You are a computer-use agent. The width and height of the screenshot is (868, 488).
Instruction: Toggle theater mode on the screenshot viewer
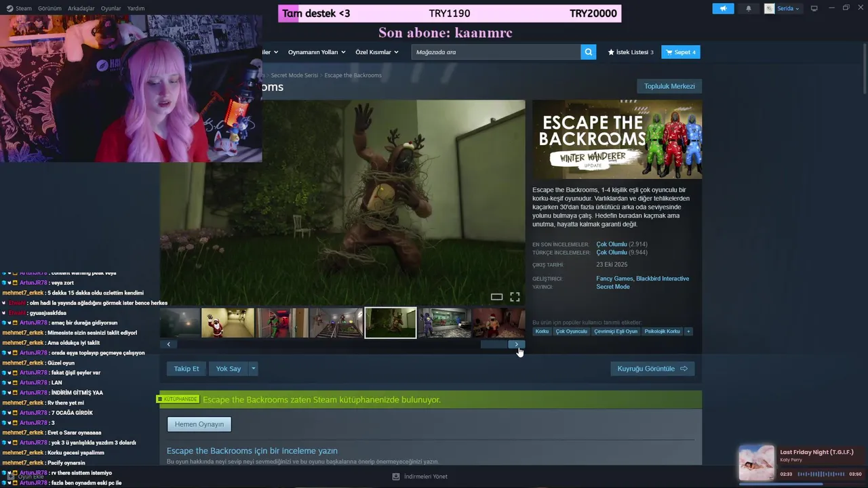496,297
